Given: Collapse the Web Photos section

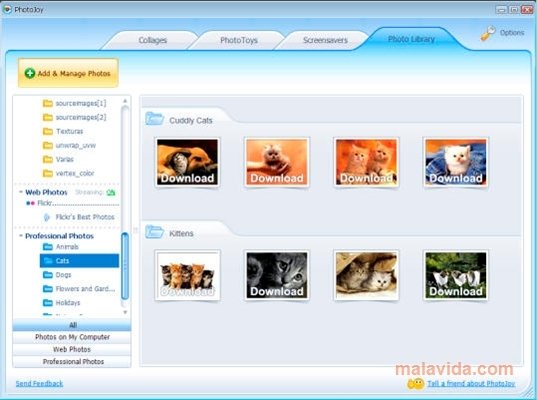Looking at the screenshot, I should [x=21, y=192].
